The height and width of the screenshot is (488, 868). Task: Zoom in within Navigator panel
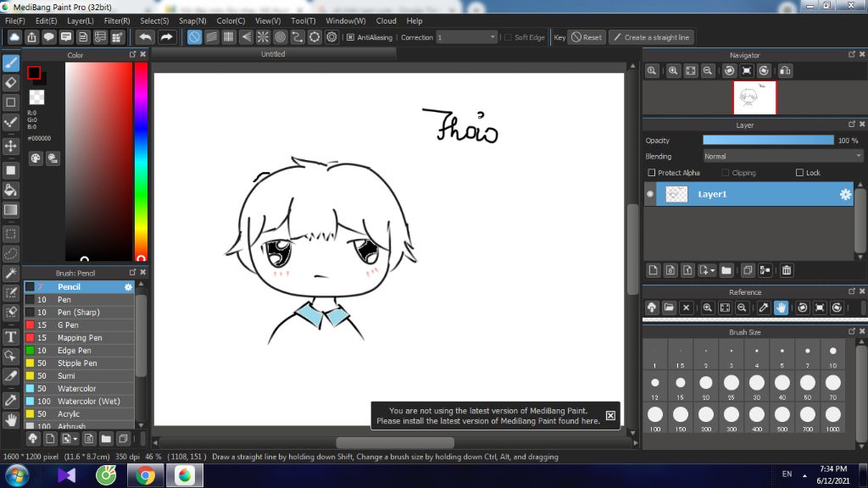pyautogui.click(x=673, y=71)
